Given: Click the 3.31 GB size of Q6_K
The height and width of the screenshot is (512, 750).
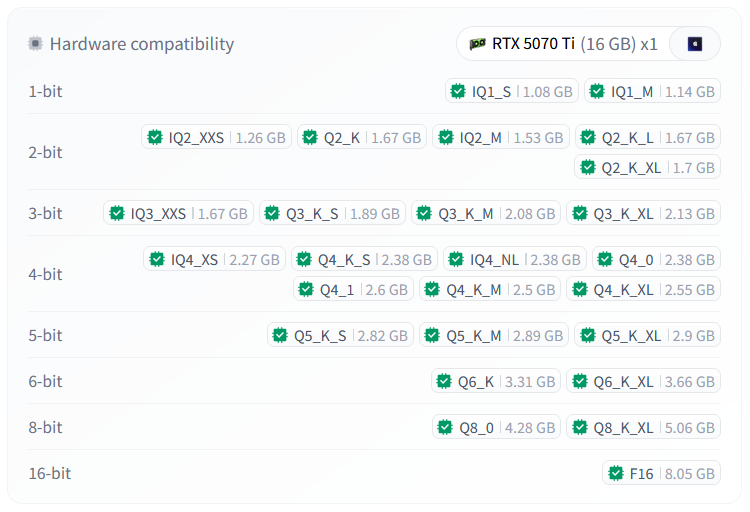Looking at the screenshot, I should pos(530,382).
